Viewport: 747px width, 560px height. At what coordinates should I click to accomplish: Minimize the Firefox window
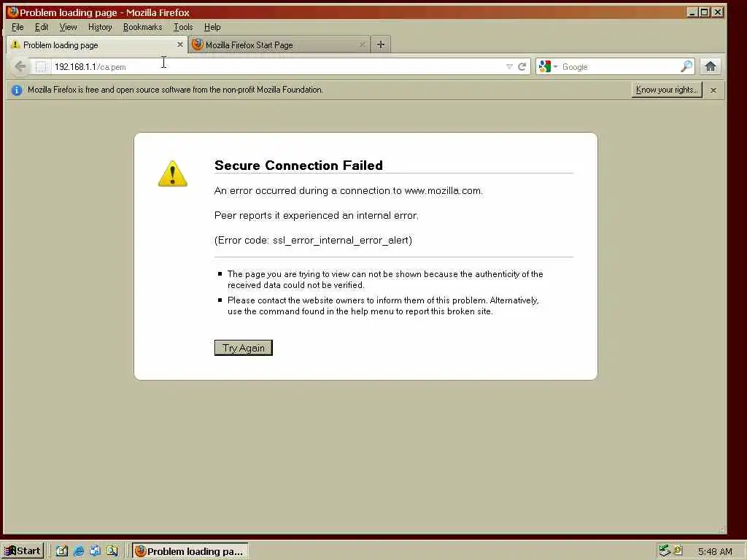(692, 12)
